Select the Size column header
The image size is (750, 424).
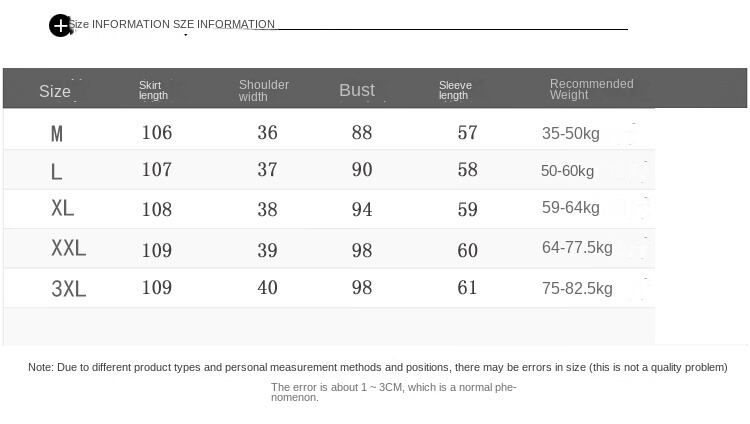tap(55, 92)
